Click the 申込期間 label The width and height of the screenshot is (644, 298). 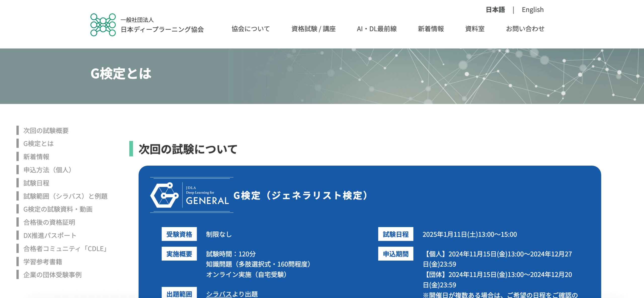[396, 254]
